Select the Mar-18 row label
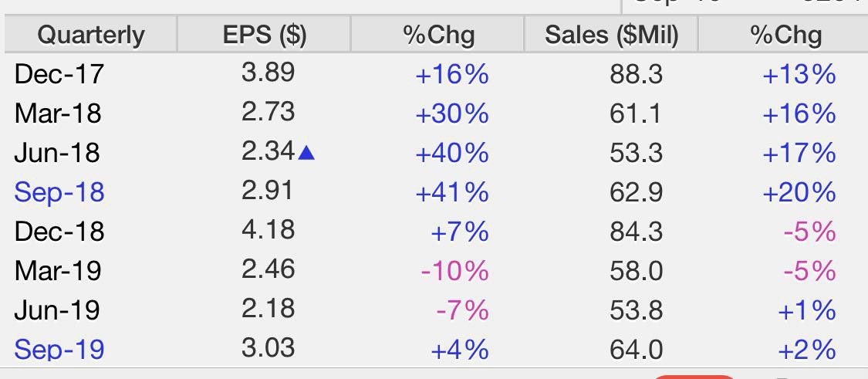The height and width of the screenshot is (379, 868). tap(58, 113)
